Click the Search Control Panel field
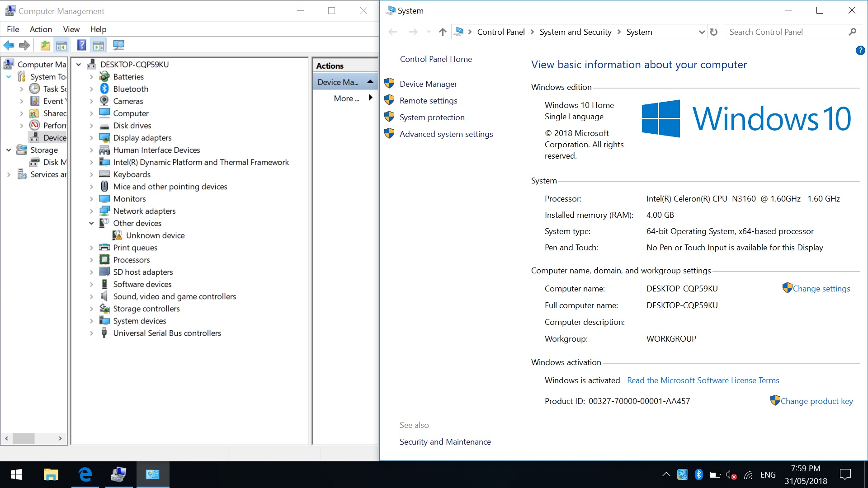Viewport: 868px width, 488px height. pyautogui.click(x=787, y=32)
